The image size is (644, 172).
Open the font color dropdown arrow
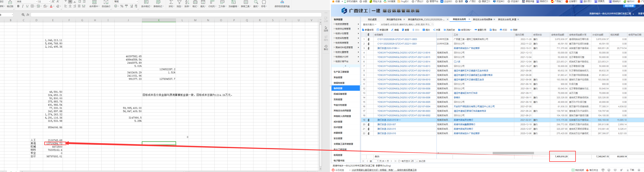coord(54,6)
